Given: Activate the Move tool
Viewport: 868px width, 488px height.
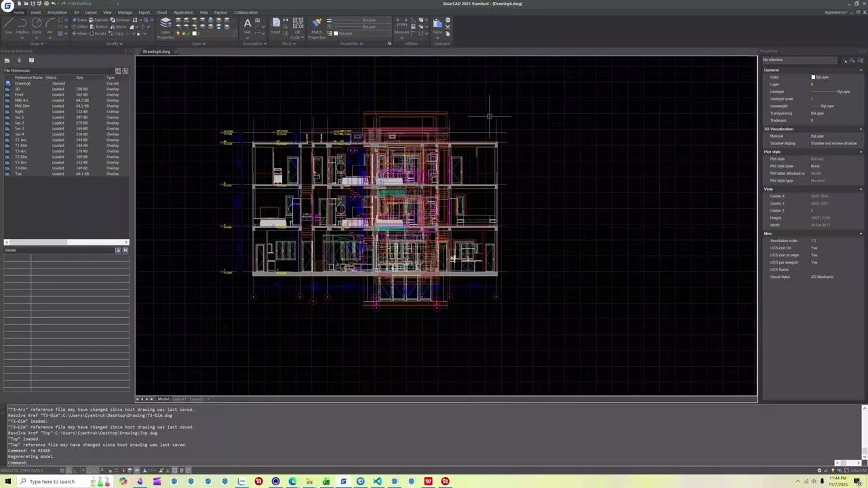Looking at the screenshot, I should [x=81, y=33].
